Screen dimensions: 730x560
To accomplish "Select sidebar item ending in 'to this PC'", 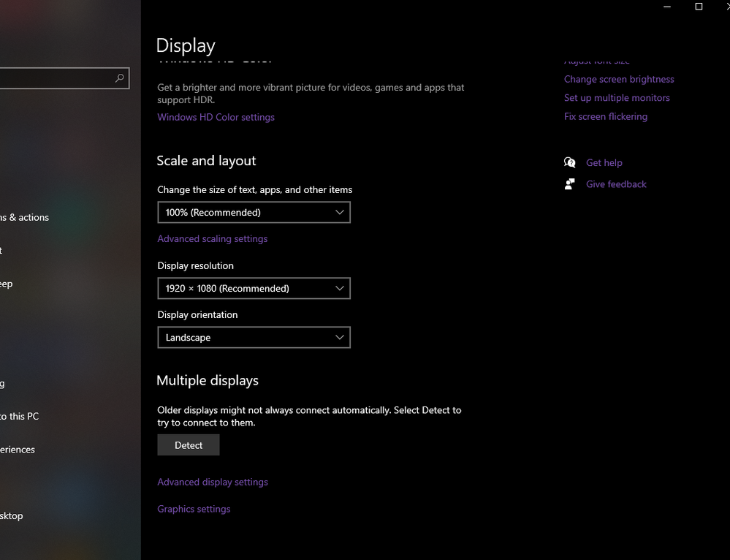I will point(20,416).
